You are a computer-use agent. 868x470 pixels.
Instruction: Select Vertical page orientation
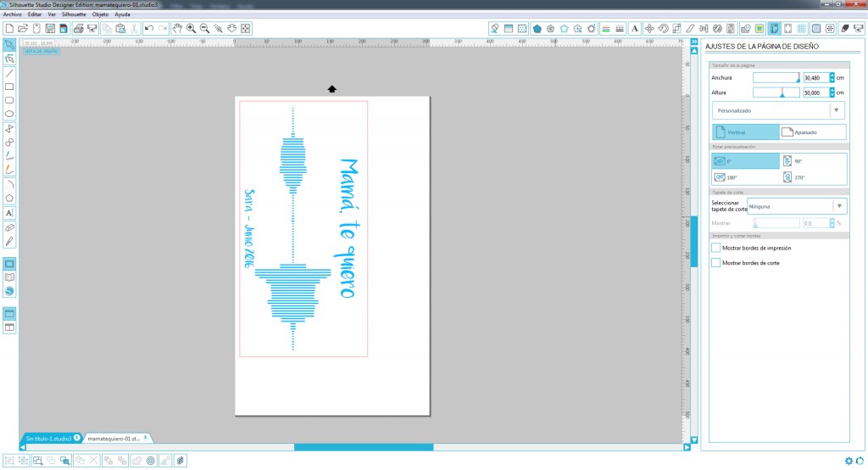click(x=745, y=131)
